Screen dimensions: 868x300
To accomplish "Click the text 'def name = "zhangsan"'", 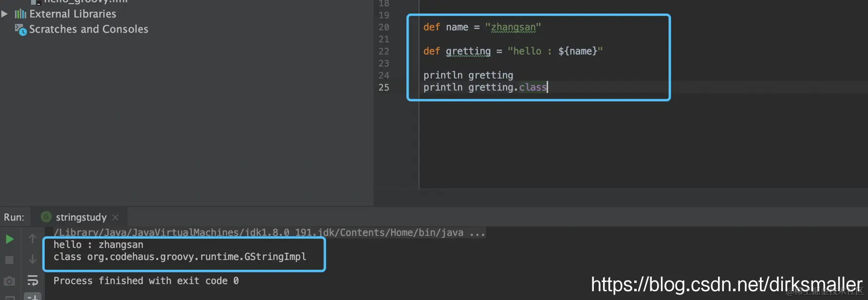I will click(482, 27).
